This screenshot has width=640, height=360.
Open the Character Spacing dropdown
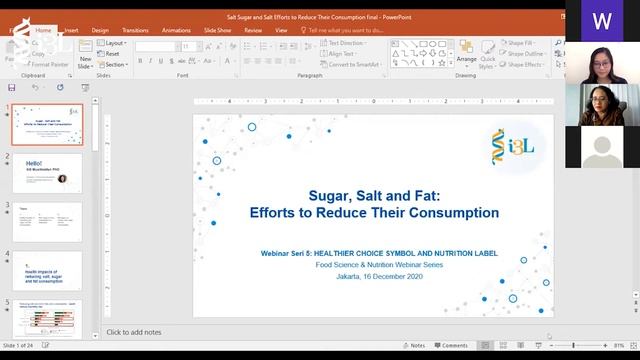(x=193, y=61)
